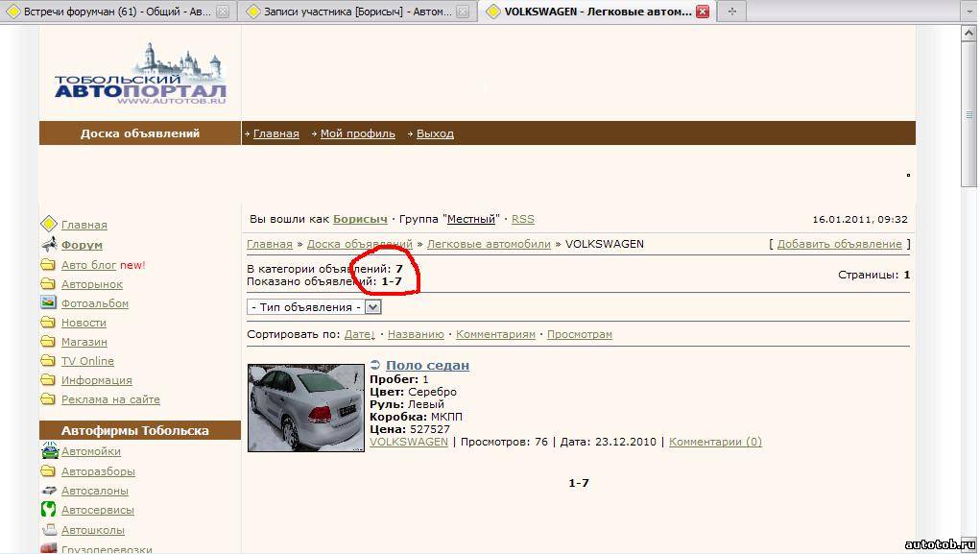980x554 pixels.
Task: Click the arrow icon before Поло седан title
Action: click(x=375, y=365)
